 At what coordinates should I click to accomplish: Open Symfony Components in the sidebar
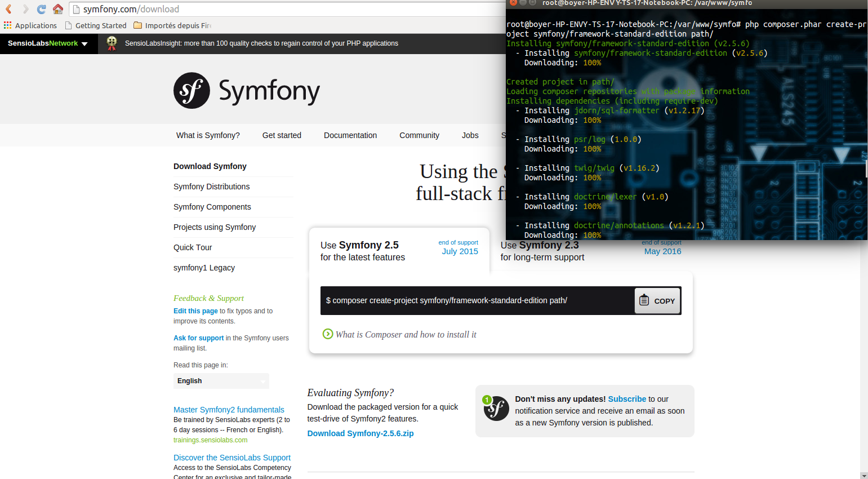[212, 207]
